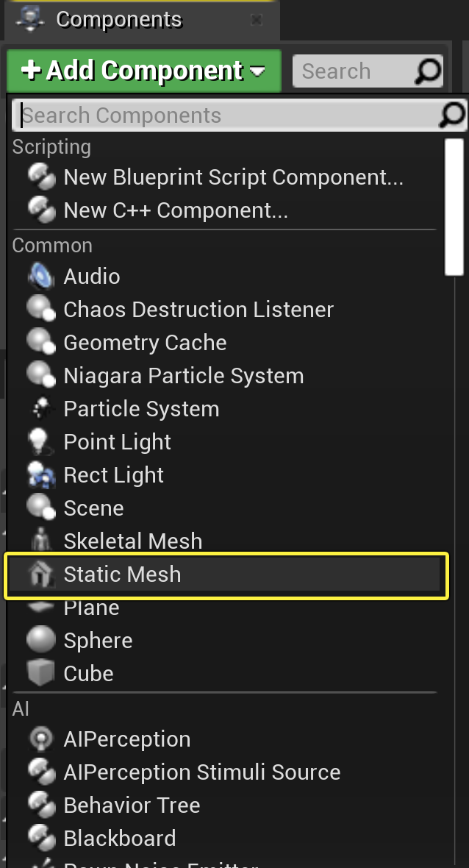Select New Blueprint Script Component
The width and height of the screenshot is (469, 868).
pyautogui.click(x=233, y=177)
